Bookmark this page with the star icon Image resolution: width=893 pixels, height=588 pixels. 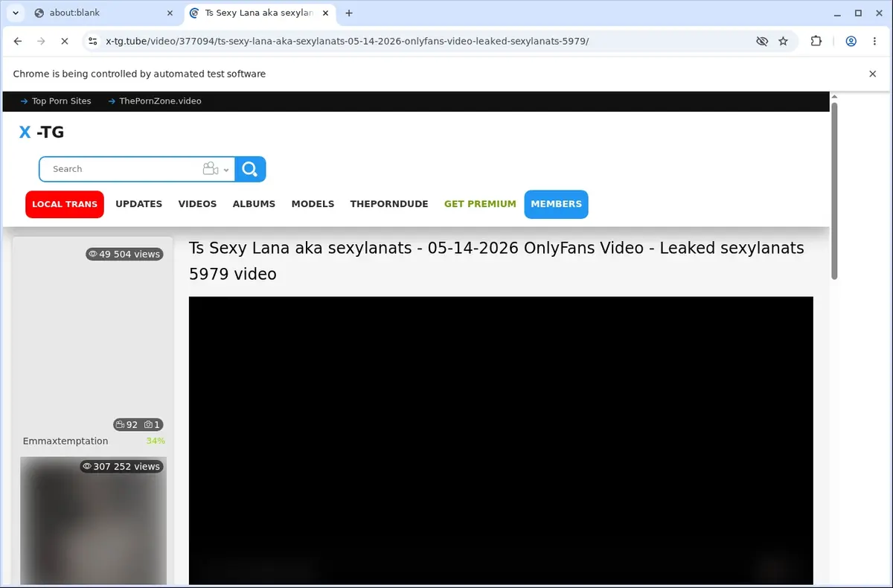pyautogui.click(x=783, y=42)
